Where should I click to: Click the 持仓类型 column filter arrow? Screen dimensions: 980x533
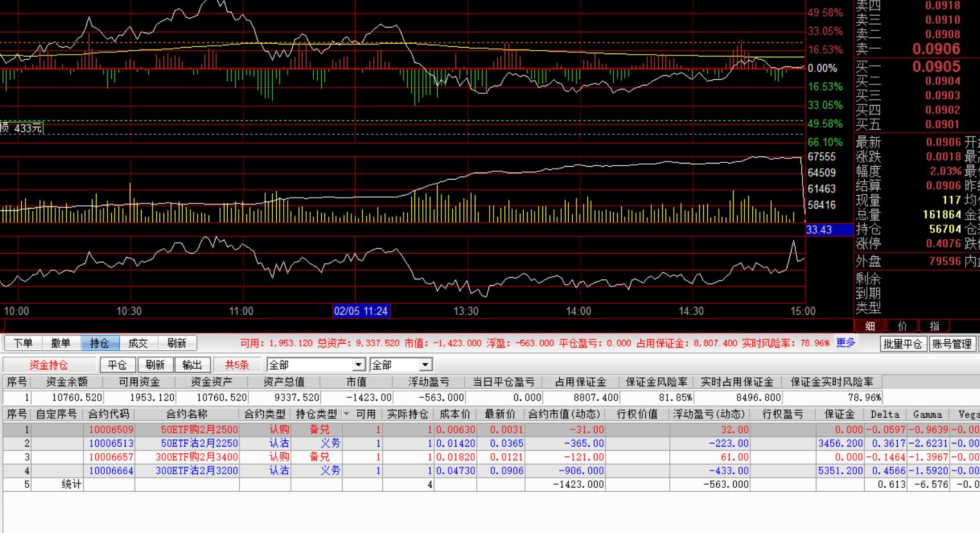click(x=347, y=414)
